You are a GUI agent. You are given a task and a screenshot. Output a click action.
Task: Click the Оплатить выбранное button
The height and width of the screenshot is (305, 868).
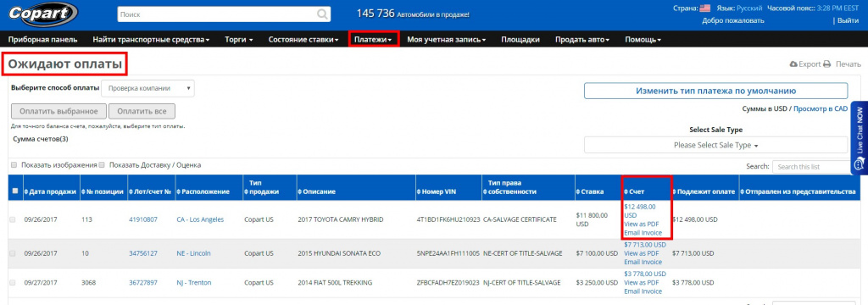pos(58,111)
